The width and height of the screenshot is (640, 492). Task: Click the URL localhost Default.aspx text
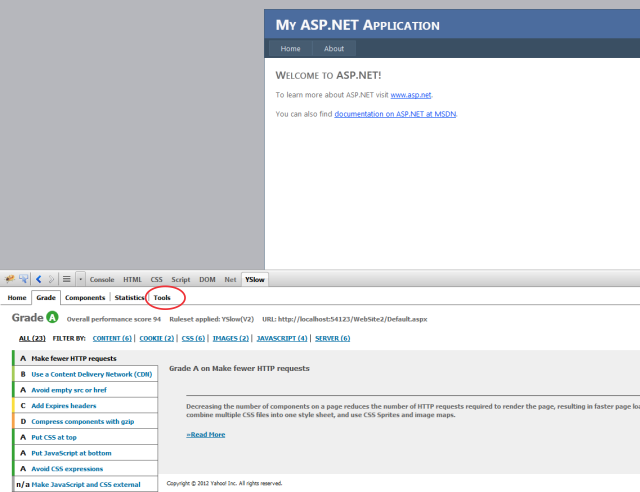pos(344,319)
